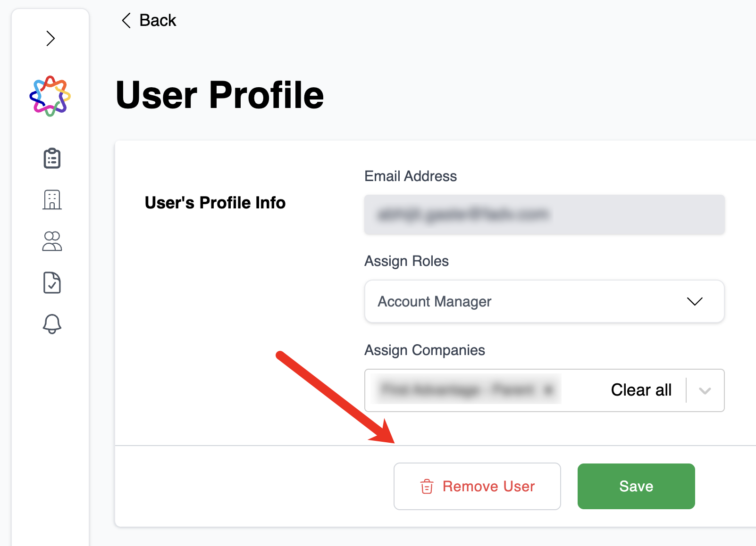756x546 pixels.
Task: Click the colorful star app logo
Action: 50,96
